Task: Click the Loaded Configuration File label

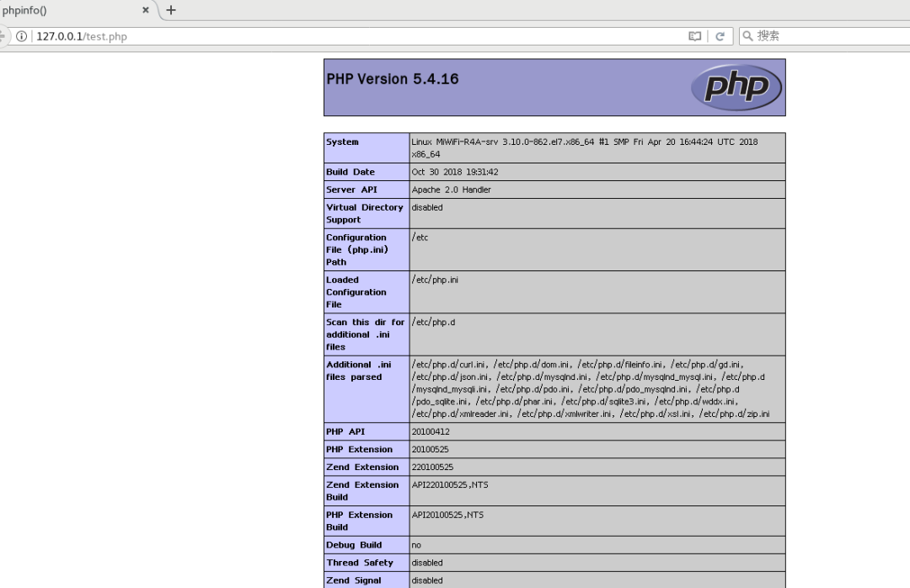Action: [x=356, y=292]
